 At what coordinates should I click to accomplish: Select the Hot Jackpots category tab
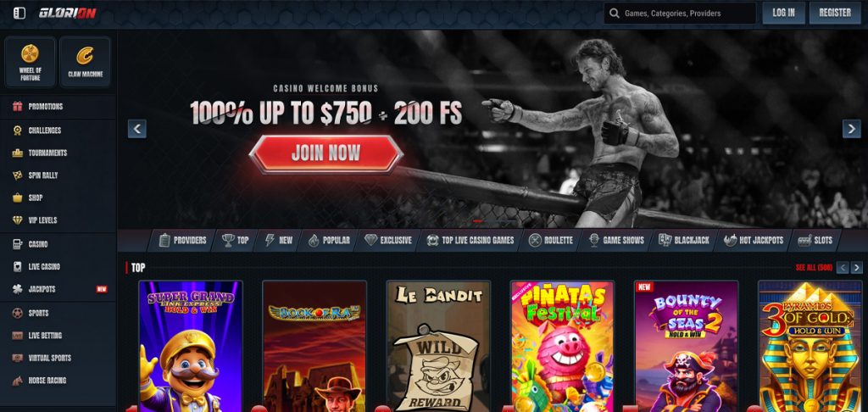click(754, 241)
